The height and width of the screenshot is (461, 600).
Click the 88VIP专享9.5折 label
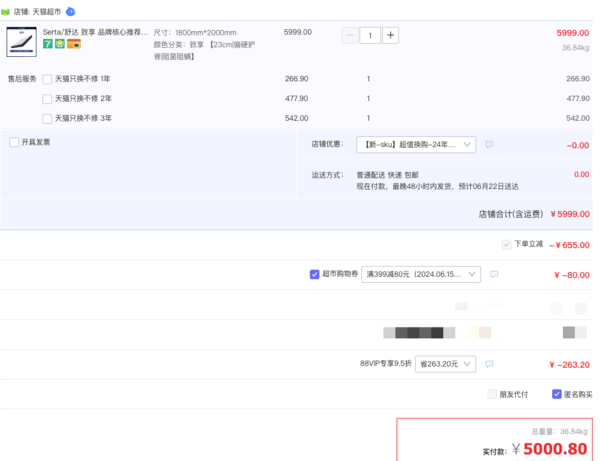click(x=386, y=363)
